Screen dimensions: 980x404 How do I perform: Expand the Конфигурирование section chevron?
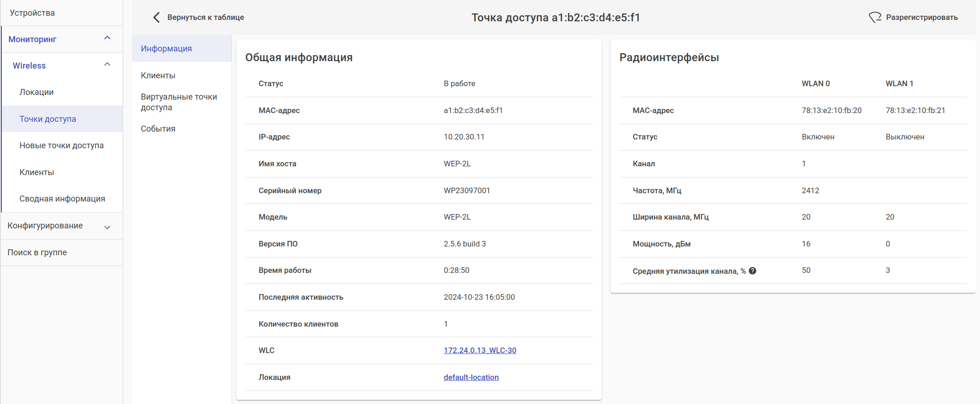tap(107, 227)
